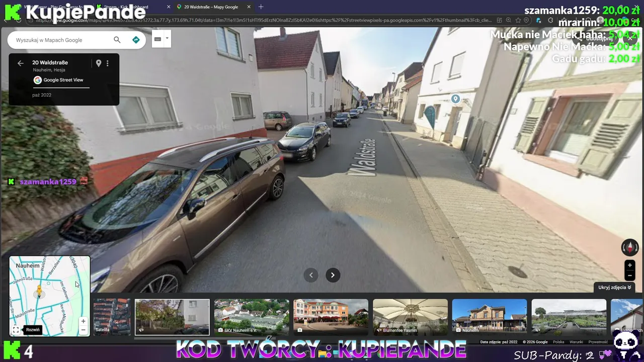
Task: Click the Prywatność footer link
Action: [x=598, y=342]
